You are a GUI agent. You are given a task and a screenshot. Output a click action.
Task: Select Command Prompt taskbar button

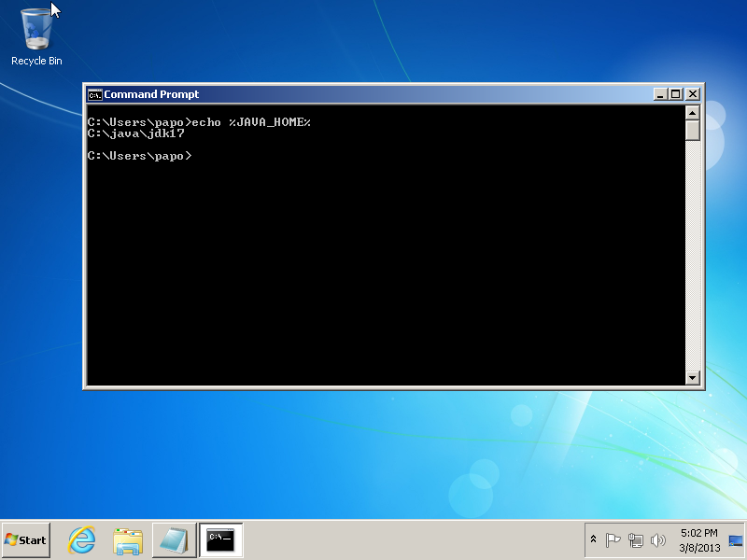(x=221, y=540)
